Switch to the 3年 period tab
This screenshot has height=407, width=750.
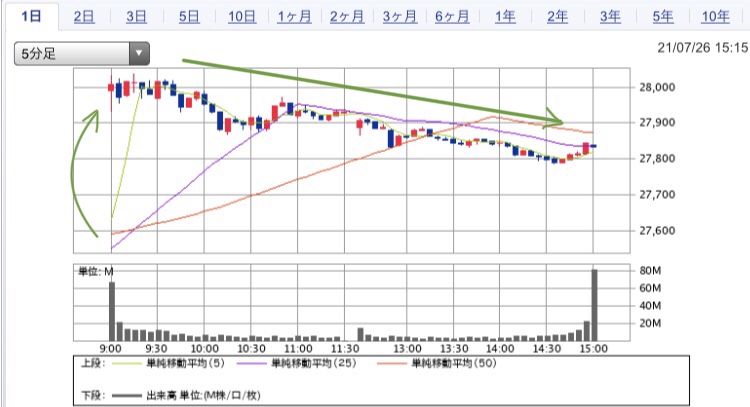610,17
